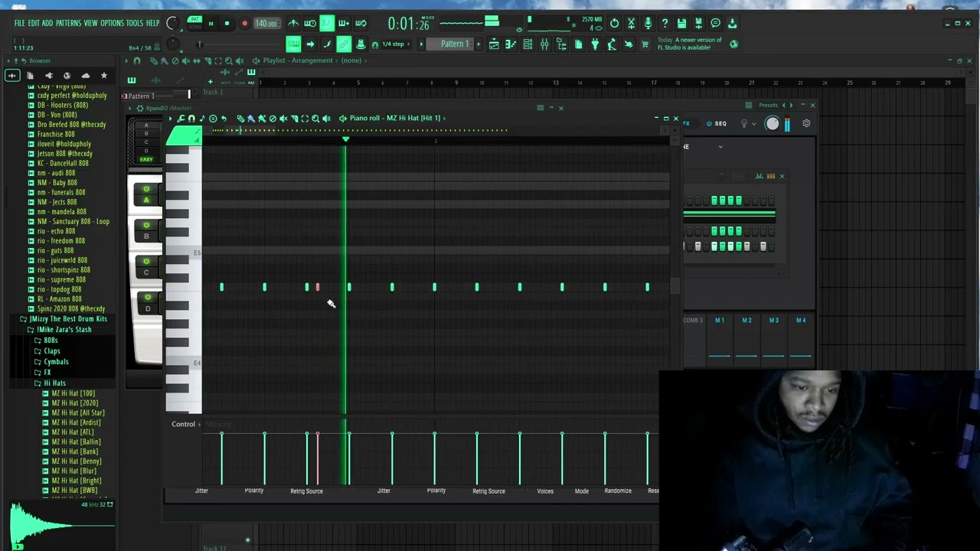Open the newer version of FL Studio notice
The height and width of the screenshot is (551, 980).
[x=689, y=44]
